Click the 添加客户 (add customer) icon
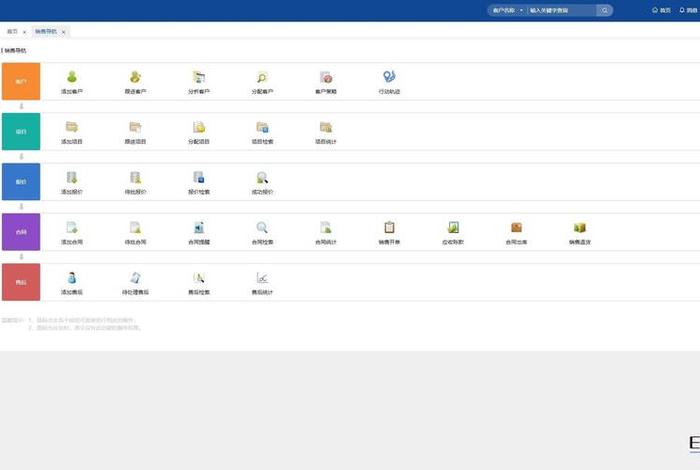700x470 pixels. pyautogui.click(x=72, y=77)
